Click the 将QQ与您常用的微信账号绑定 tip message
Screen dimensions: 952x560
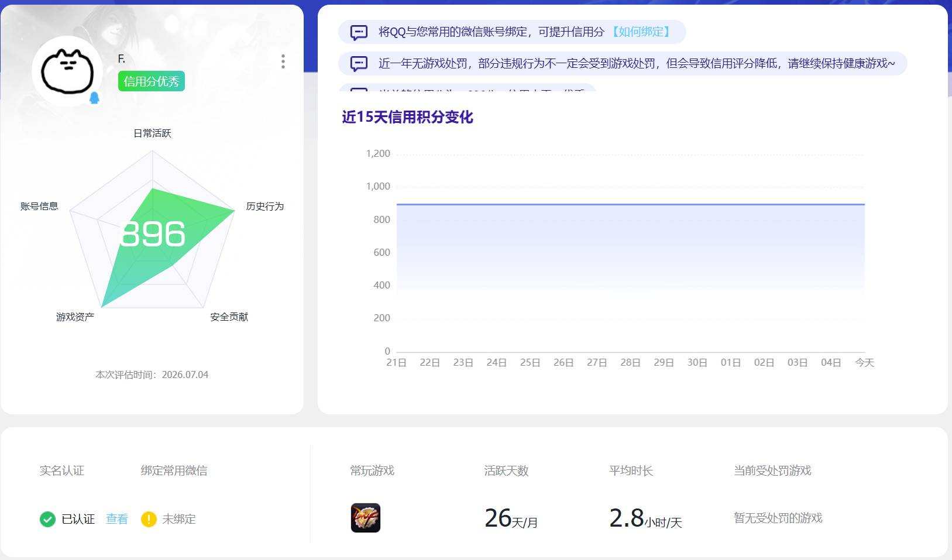[x=492, y=32]
